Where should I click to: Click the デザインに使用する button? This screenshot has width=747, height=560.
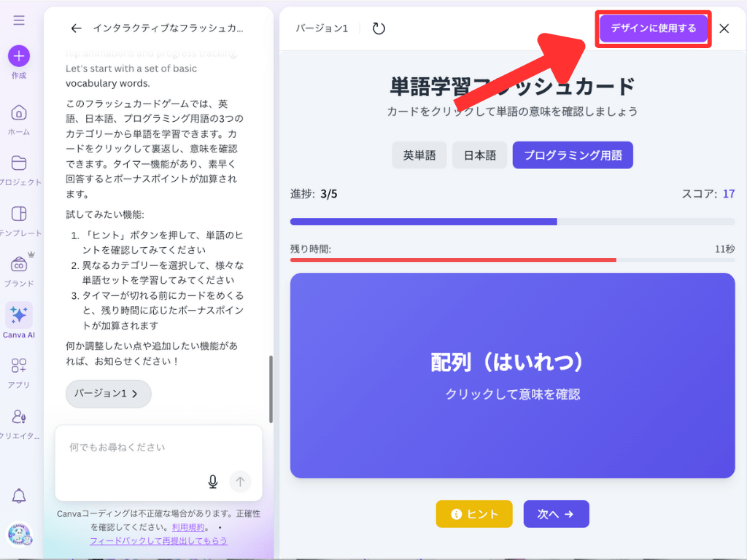point(653,28)
